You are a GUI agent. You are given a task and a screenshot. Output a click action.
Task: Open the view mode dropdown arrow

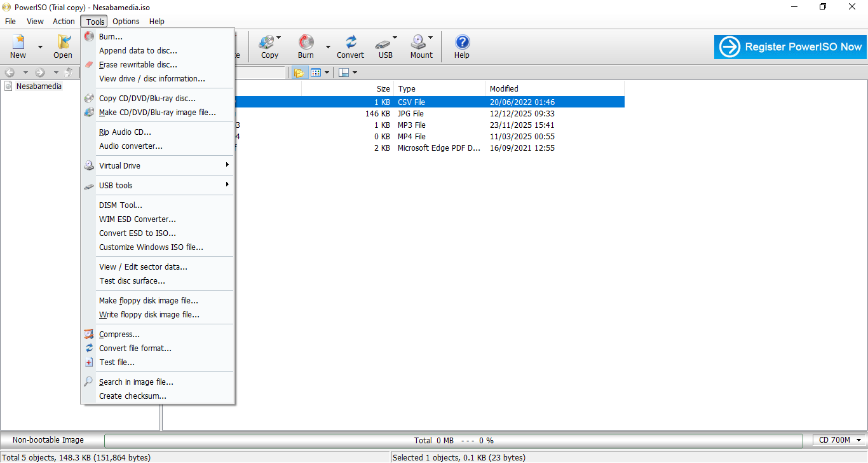(327, 73)
